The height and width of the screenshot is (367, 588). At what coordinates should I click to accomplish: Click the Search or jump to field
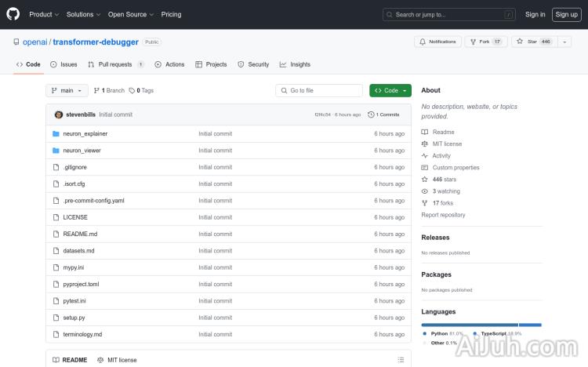point(449,15)
